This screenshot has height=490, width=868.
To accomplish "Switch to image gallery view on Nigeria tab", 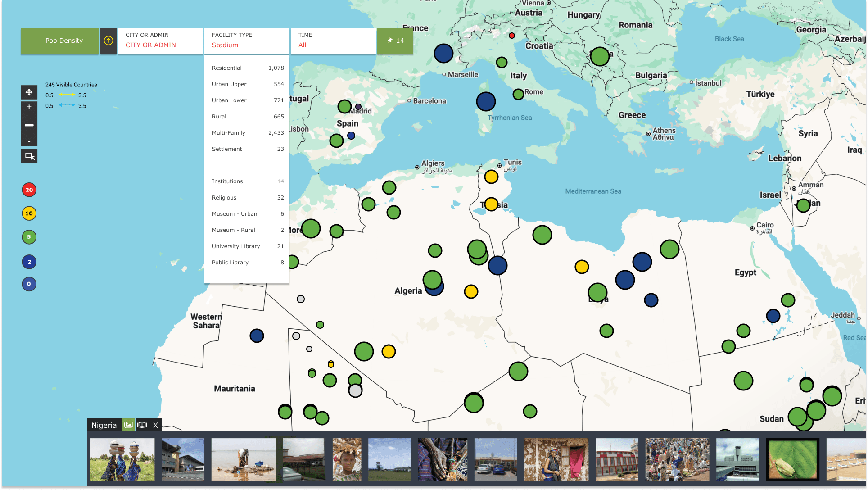I will [x=129, y=425].
